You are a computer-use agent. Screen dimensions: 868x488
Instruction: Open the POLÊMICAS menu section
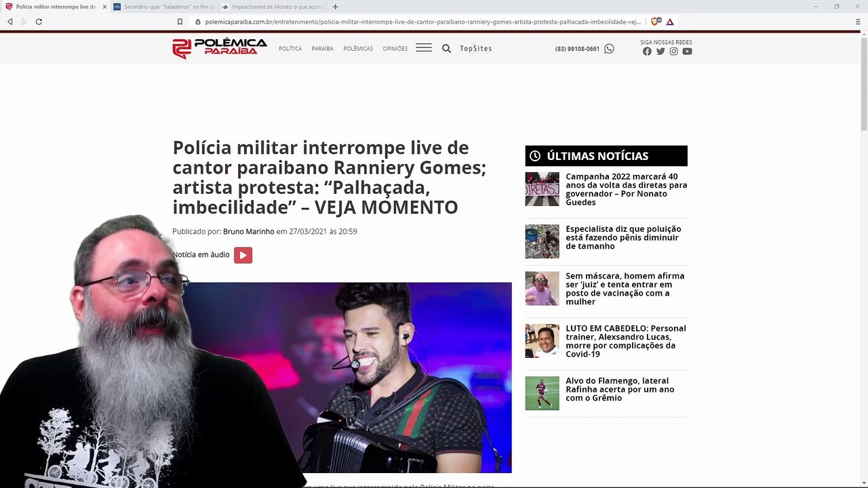point(358,49)
